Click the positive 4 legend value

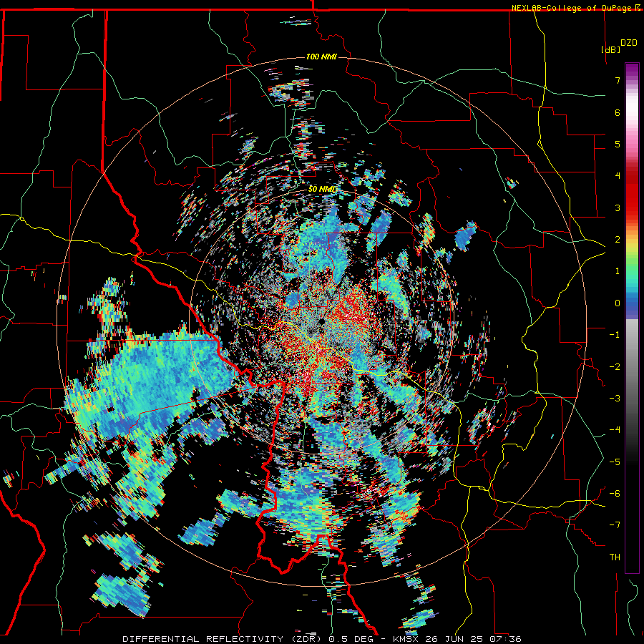(x=618, y=176)
